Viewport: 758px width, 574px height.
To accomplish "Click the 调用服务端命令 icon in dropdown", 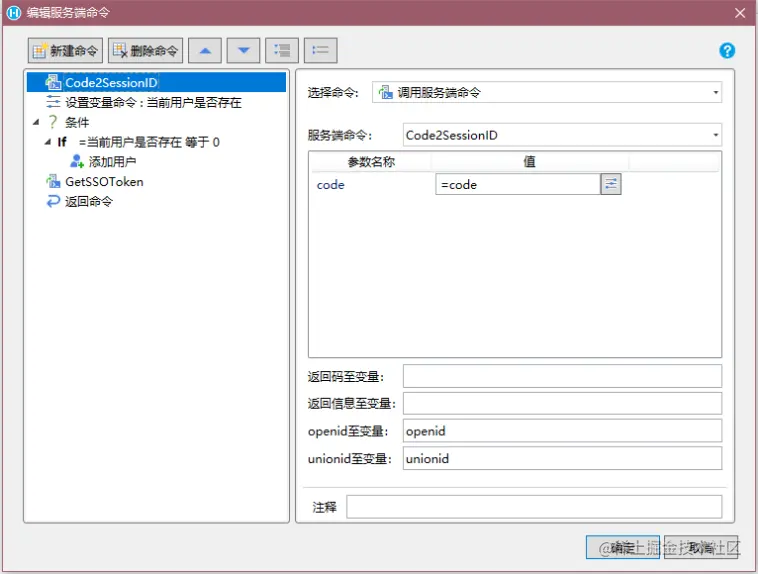I will click(385, 92).
